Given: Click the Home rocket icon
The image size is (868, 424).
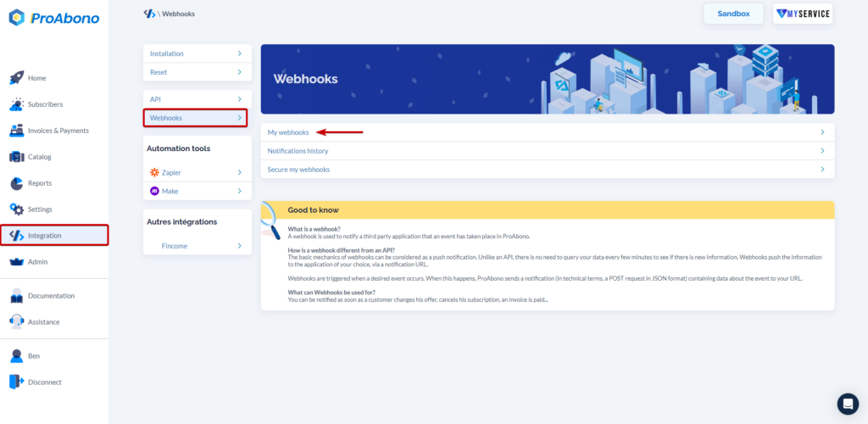Looking at the screenshot, I should coord(17,78).
